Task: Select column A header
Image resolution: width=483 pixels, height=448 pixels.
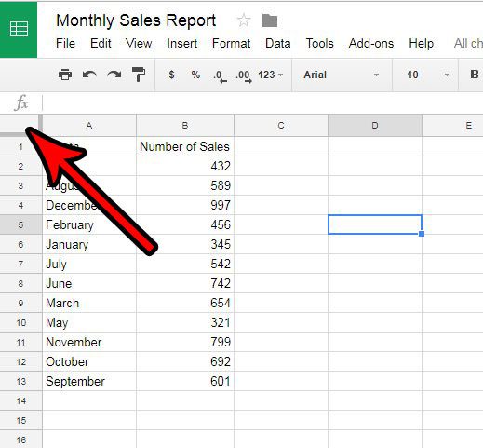Action: click(89, 126)
